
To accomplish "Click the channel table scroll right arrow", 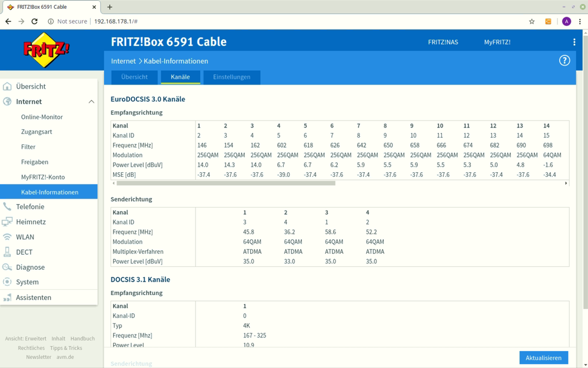I will [x=566, y=183].
